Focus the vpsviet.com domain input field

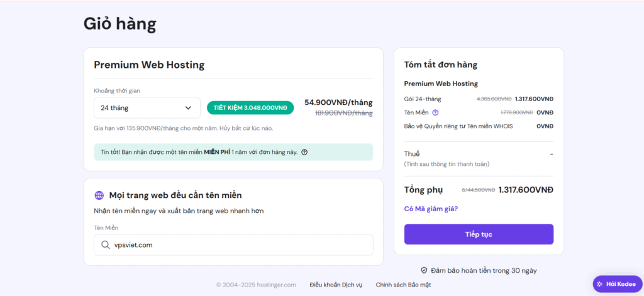pos(239,245)
